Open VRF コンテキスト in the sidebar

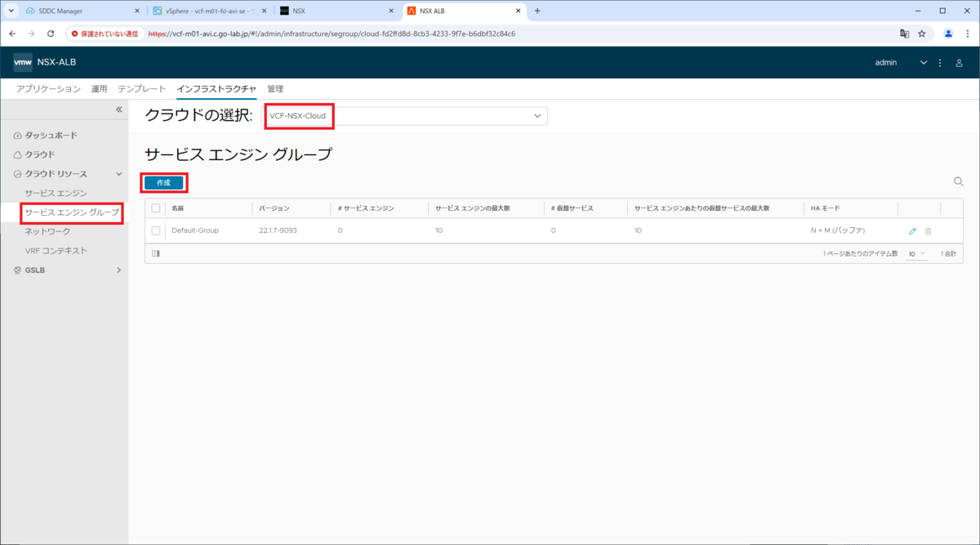(56, 251)
